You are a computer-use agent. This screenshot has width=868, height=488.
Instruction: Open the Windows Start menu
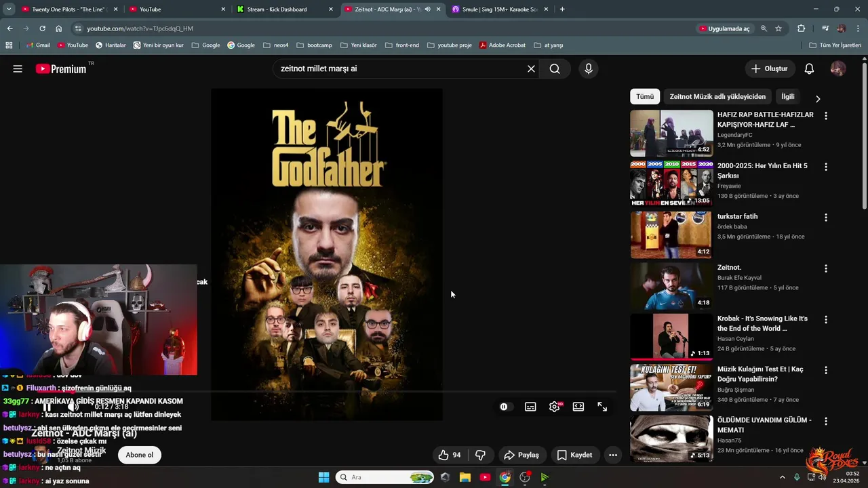point(323,477)
